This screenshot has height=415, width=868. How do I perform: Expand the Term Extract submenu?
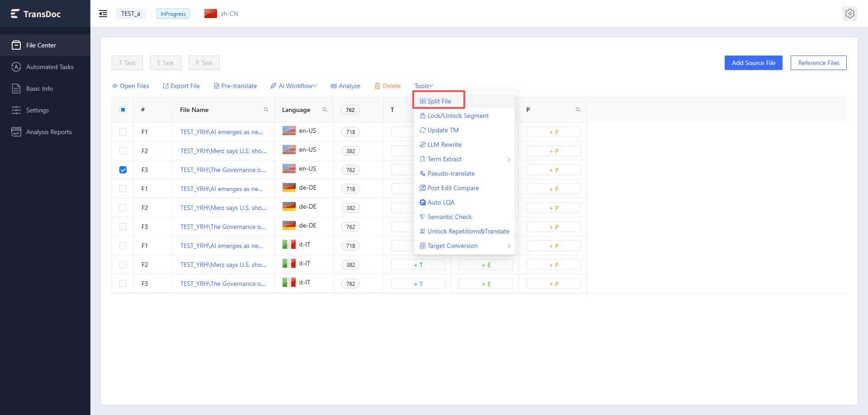(464, 159)
